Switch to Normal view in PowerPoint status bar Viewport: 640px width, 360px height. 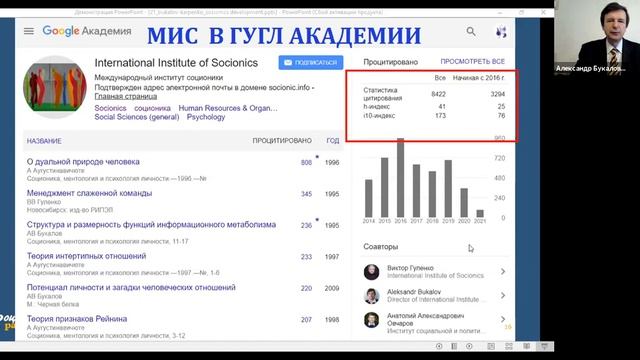tap(491, 346)
